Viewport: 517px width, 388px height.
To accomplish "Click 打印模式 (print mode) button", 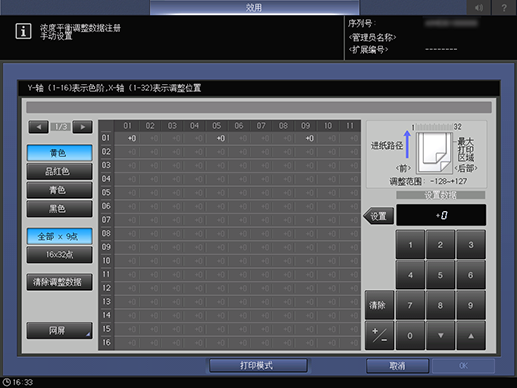I will pos(258,366).
